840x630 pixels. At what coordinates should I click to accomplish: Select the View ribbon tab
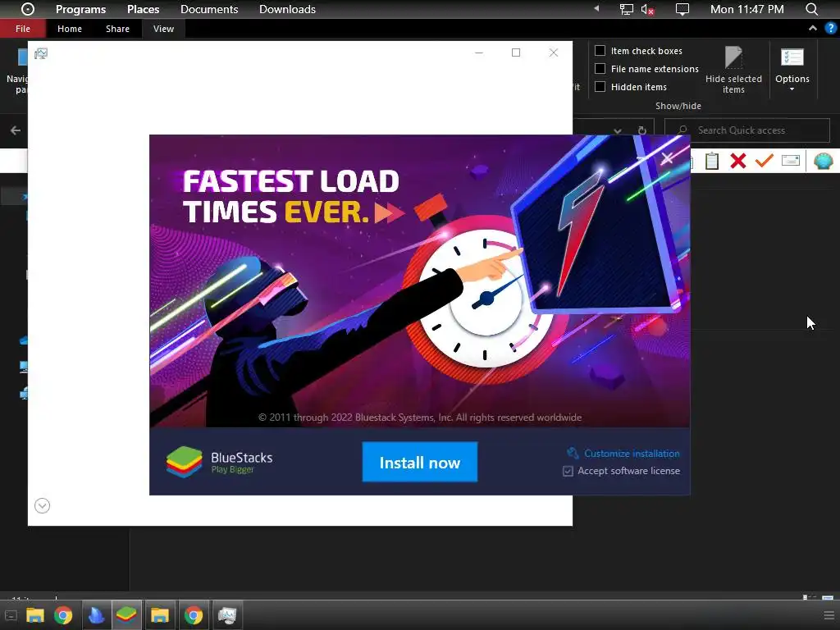click(163, 29)
